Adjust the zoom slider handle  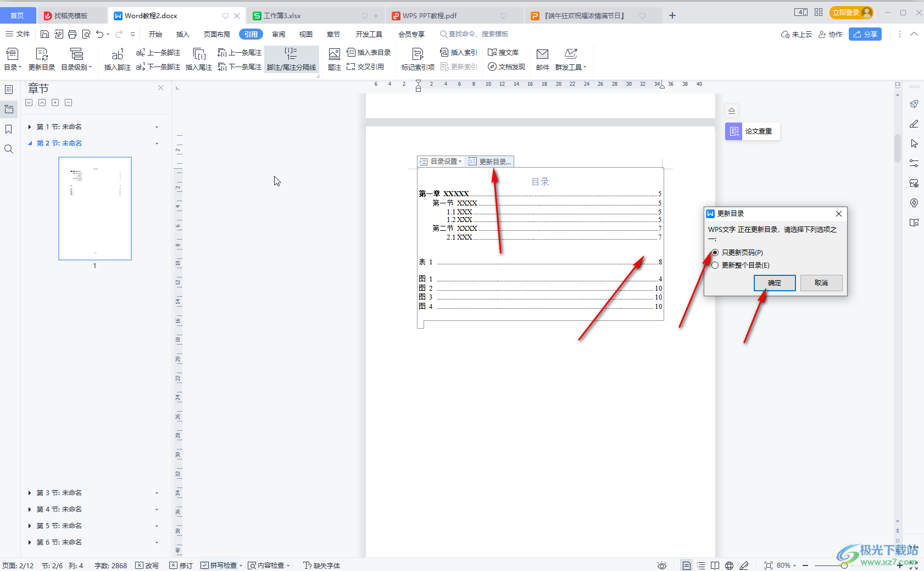pos(844,566)
